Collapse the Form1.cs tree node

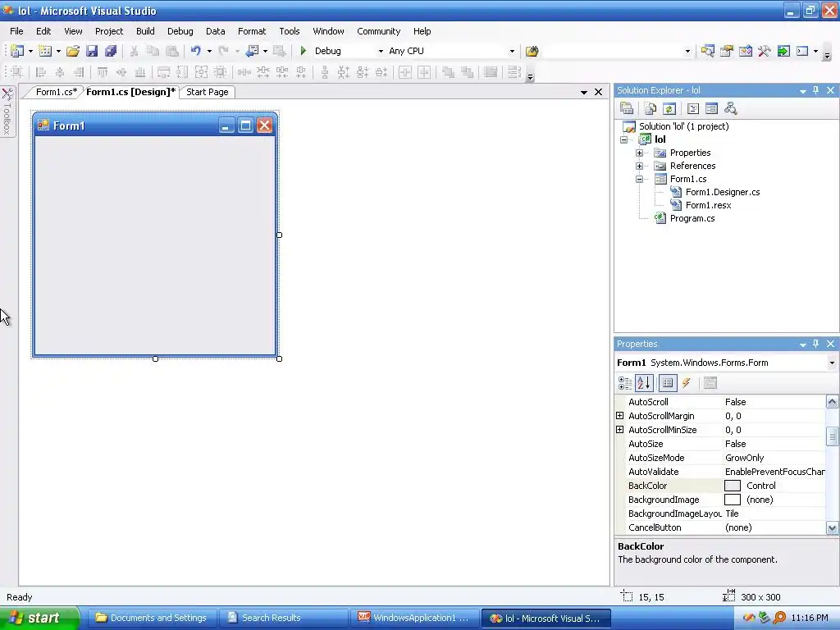pos(639,179)
